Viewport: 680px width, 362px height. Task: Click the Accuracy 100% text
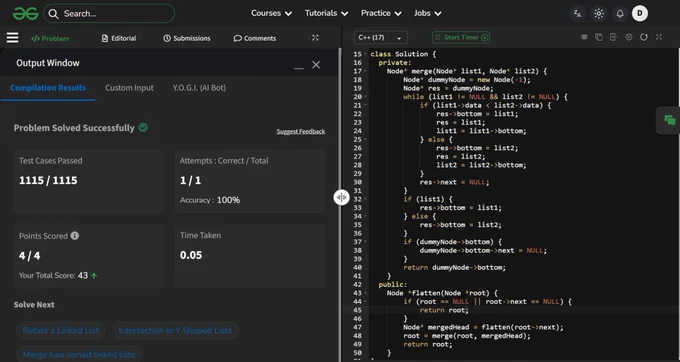point(210,200)
